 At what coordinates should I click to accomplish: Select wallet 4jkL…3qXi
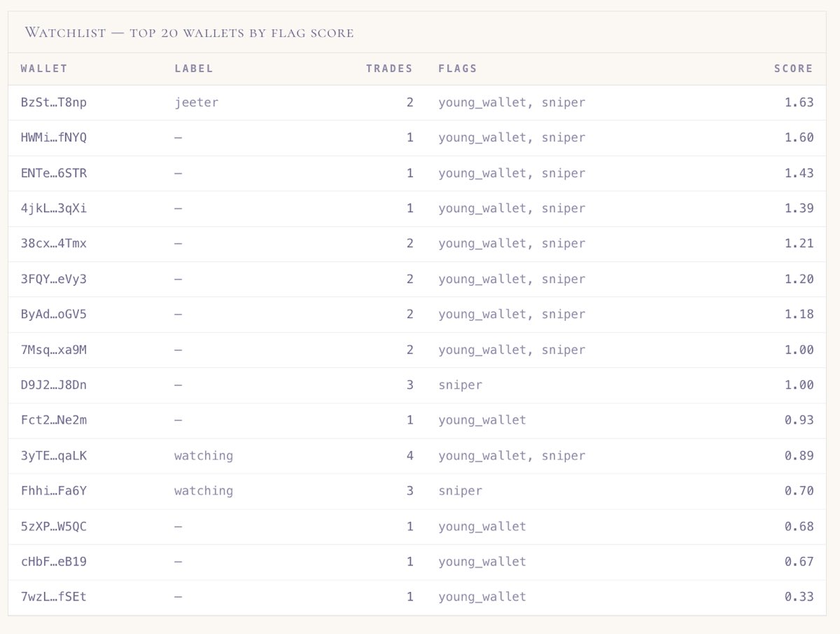pos(54,208)
